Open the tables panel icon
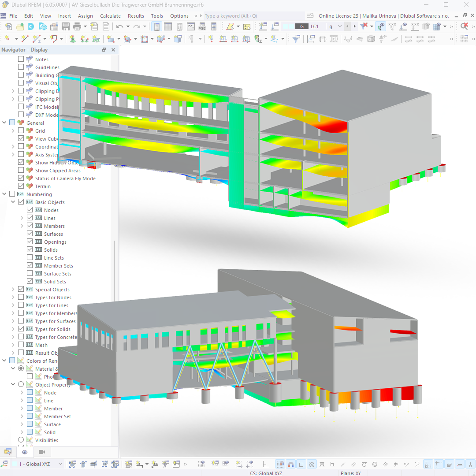 point(168,27)
